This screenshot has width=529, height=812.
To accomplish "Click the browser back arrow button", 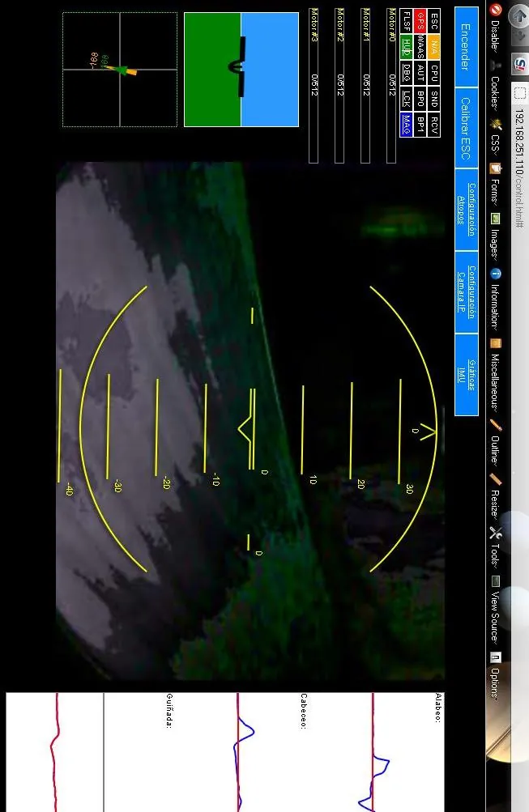I will pos(518,16).
